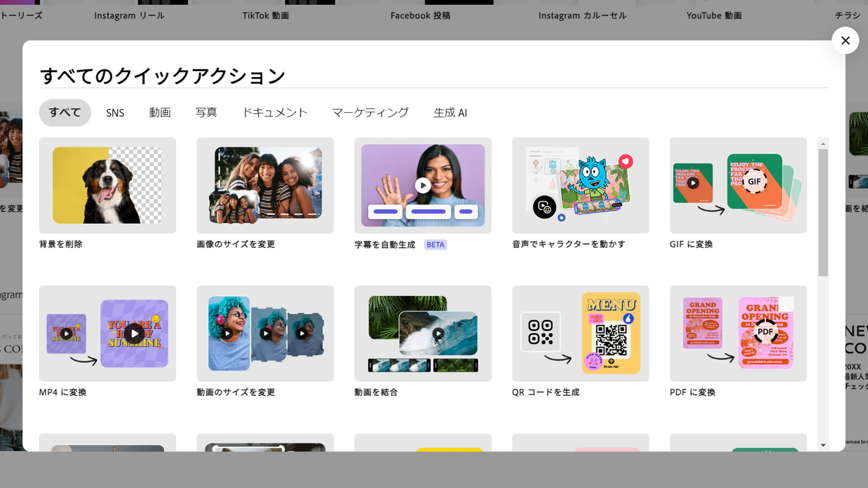Open the 動画を結合 (merge videos) action

[x=422, y=333]
